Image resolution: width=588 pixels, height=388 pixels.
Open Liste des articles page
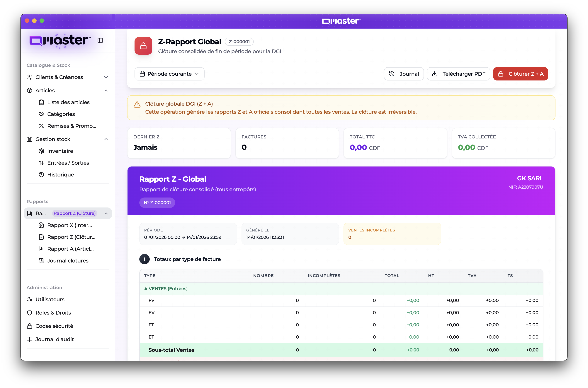[x=68, y=102]
